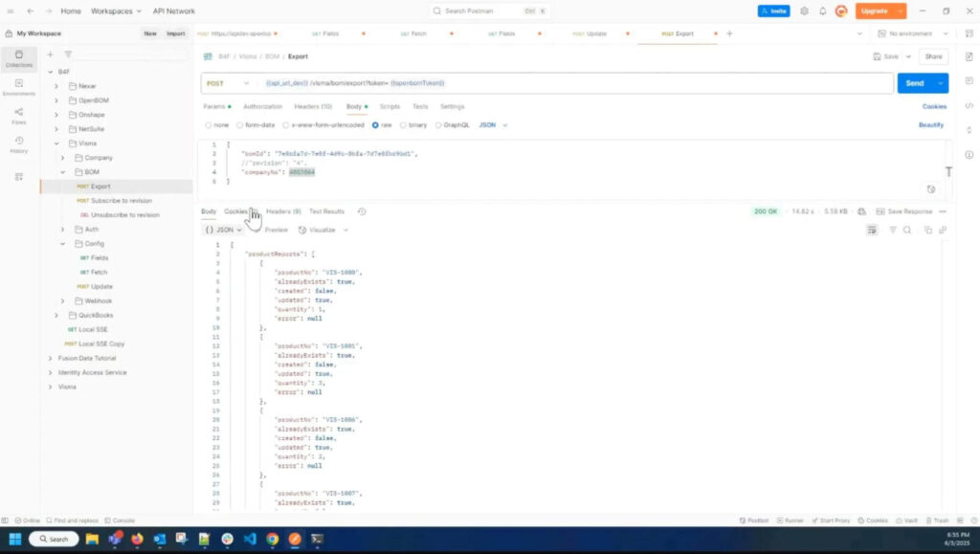980x554 pixels.
Task: Click the configure sidebar icon below History
Action: tap(19, 177)
